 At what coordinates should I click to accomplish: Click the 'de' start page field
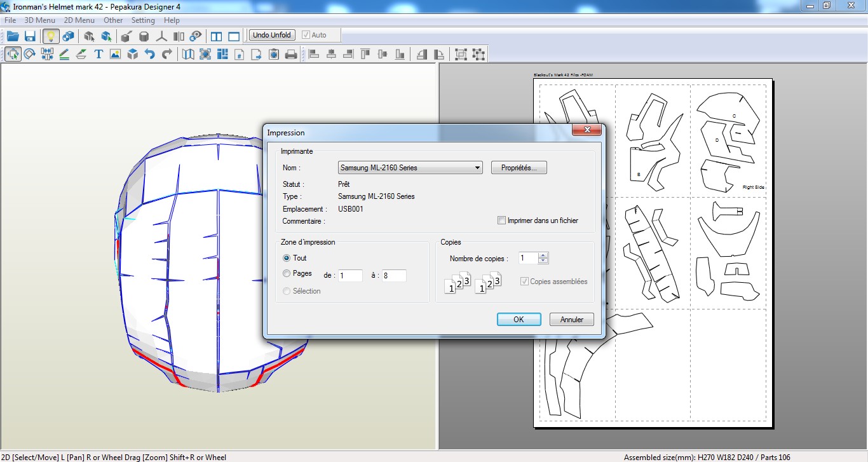click(350, 276)
